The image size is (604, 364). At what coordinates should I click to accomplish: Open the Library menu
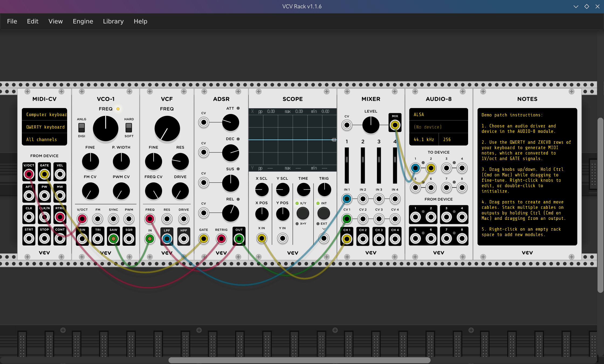[x=113, y=21]
